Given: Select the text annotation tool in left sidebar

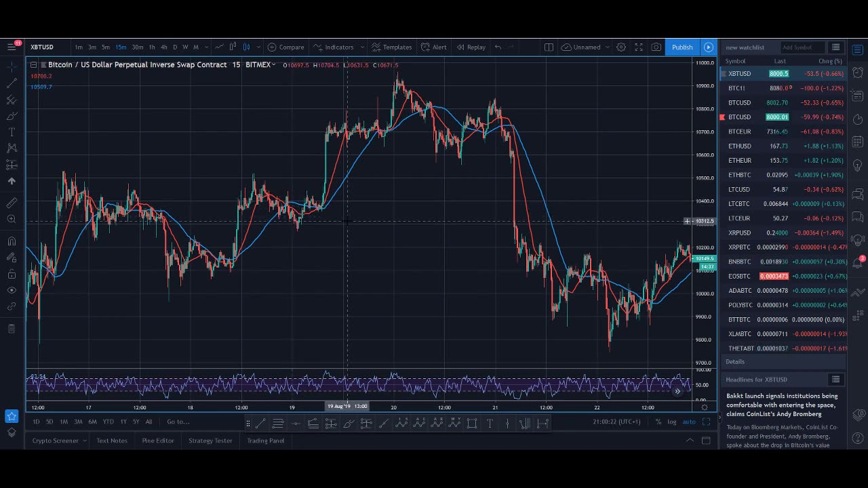Looking at the screenshot, I should click(12, 132).
